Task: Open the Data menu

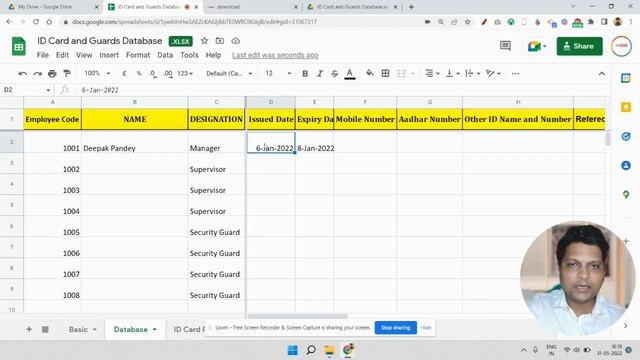Action: (x=165, y=55)
